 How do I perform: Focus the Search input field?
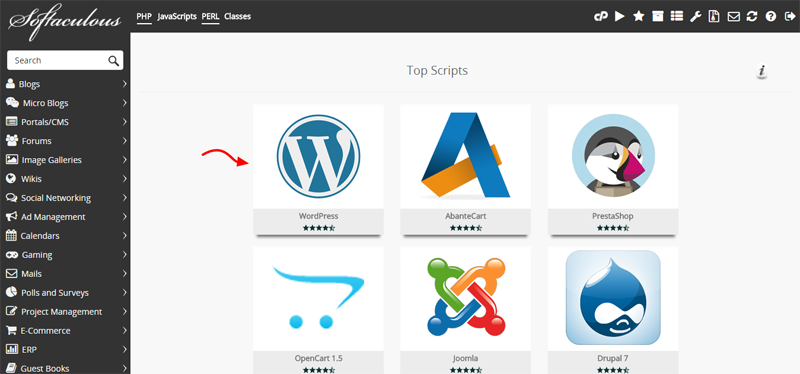pyautogui.click(x=65, y=60)
